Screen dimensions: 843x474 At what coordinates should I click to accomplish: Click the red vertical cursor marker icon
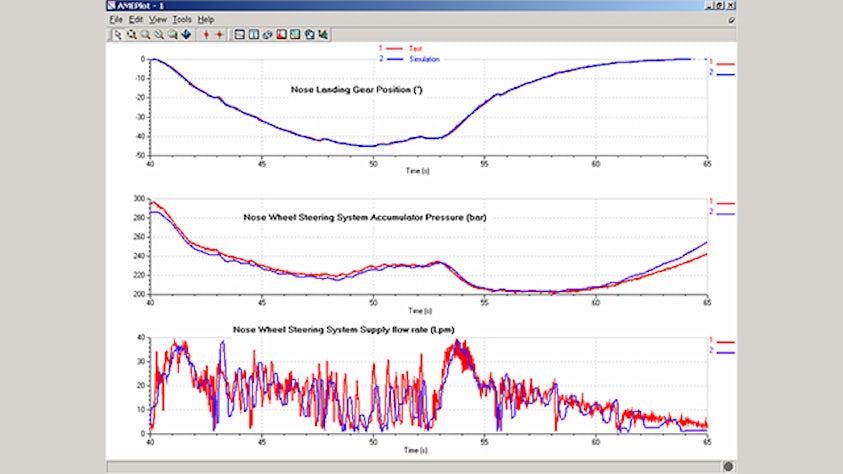(x=206, y=35)
